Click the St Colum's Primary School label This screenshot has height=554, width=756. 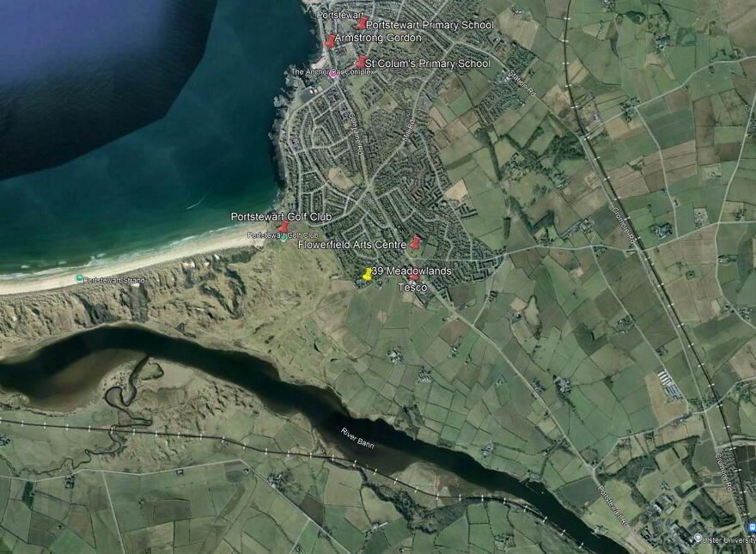pos(428,64)
